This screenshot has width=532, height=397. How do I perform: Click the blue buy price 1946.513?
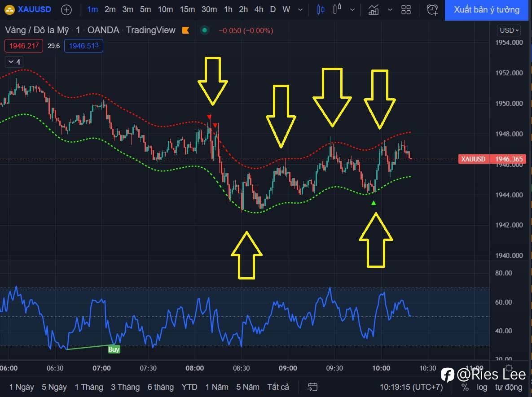(84, 46)
